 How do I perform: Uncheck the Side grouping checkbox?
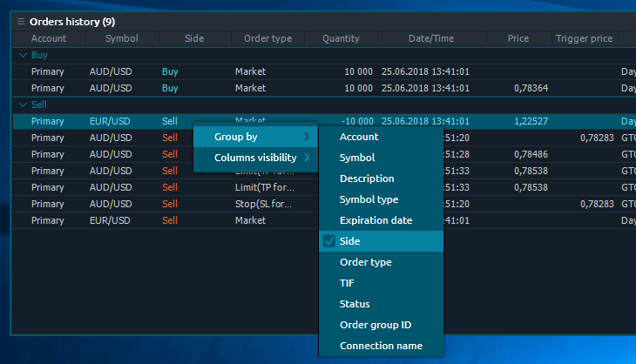coord(328,241)
